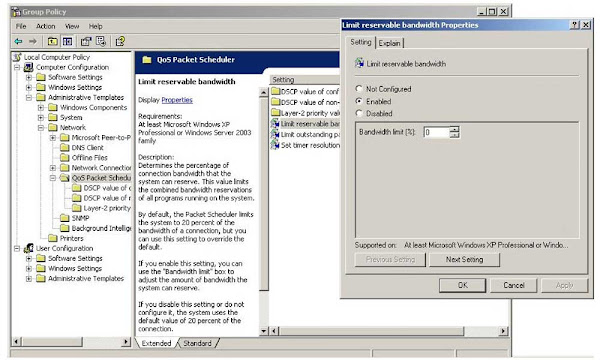Click the tree pane scroll left arrow
Image resolution: width=600 pixels, height=360 pixels.
[x=16, y=341]
